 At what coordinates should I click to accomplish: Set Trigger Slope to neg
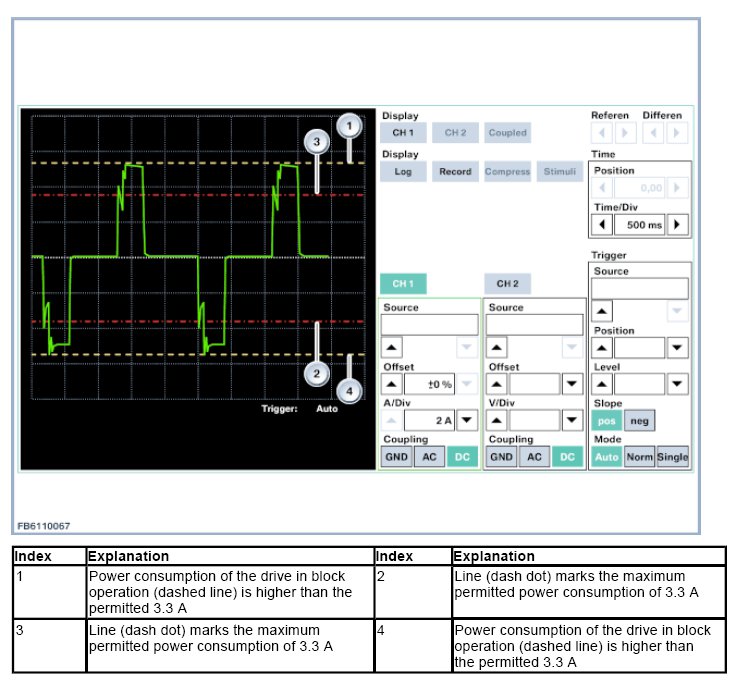(639, 421)
